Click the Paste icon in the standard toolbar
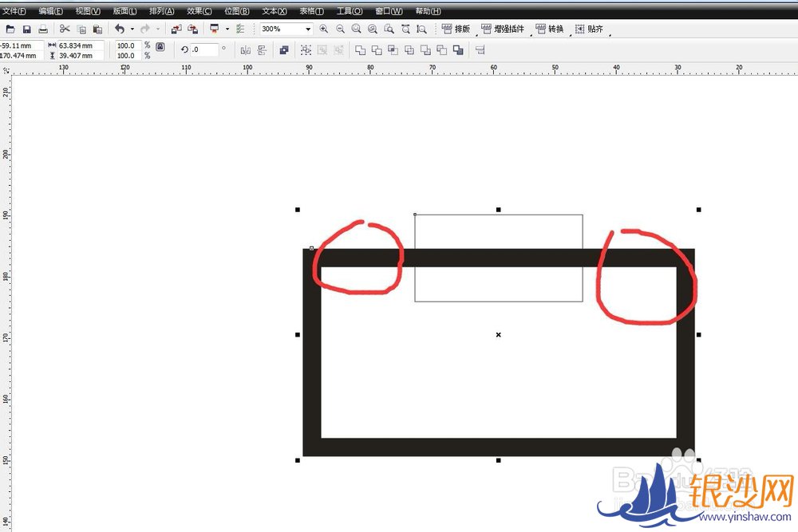This screenshot has width=798, height=532. pyautogui.click(x=97, y=29)
